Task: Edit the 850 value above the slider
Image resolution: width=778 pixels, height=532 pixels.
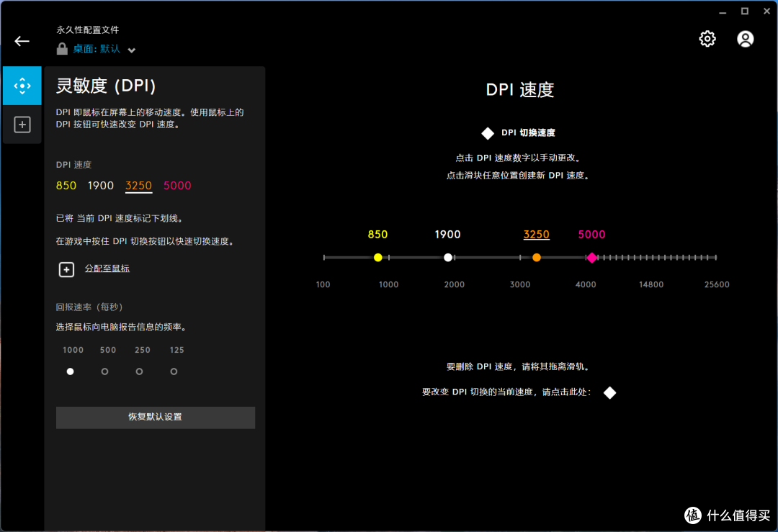Action: pyautogui.click(x=377, y=235)
